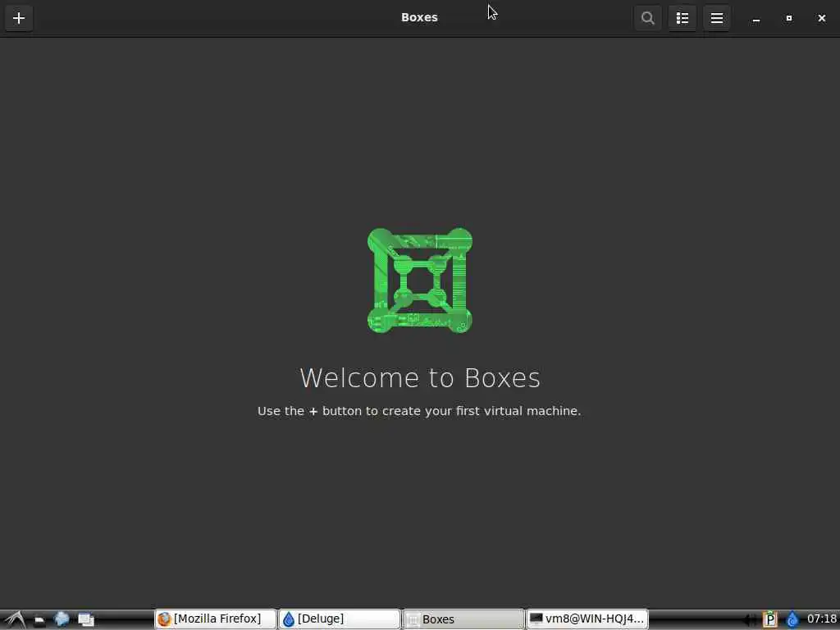Click the volume icon in the system tray
This screenshot has height=630, width=840.
pos(751,620)
